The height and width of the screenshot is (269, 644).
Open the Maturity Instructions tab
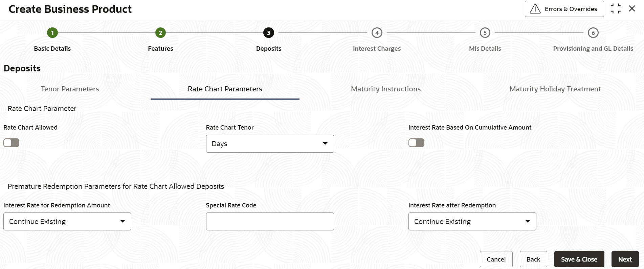tap(386, 89)
